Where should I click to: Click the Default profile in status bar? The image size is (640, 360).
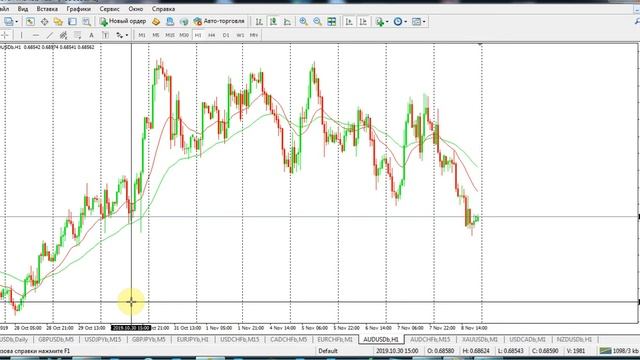[x=328, y=351]
